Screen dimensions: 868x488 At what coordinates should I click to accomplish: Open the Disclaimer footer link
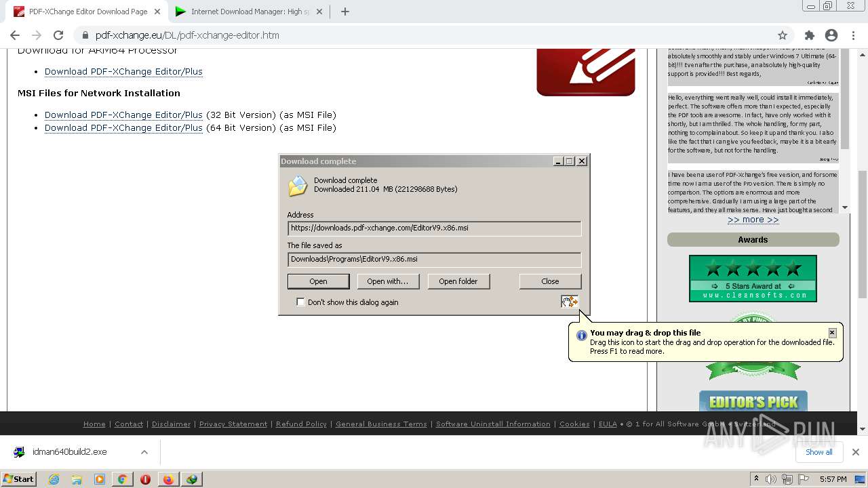[171, 424]
